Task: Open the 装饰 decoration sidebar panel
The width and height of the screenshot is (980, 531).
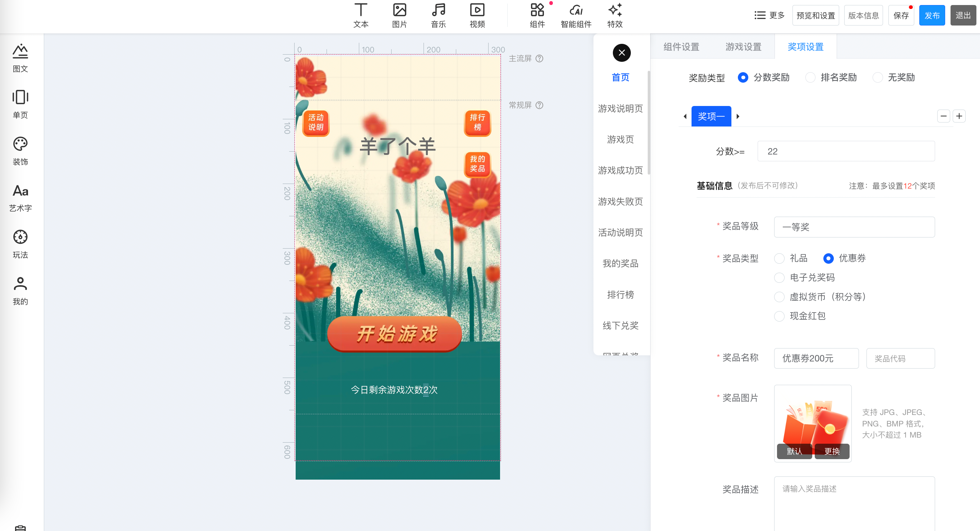Action: click(20, 151)
